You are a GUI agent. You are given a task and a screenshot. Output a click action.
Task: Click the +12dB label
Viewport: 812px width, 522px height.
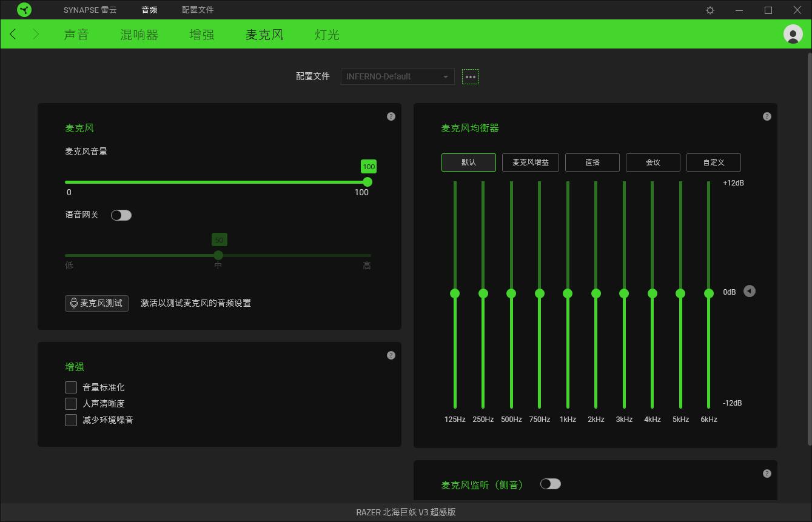coord(733,183)
